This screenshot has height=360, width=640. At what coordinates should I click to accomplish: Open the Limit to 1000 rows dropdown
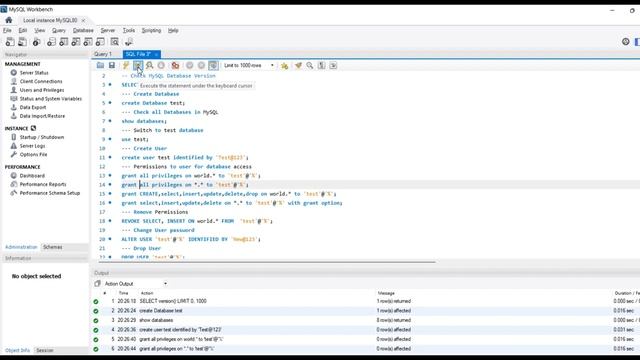point(249,65)
